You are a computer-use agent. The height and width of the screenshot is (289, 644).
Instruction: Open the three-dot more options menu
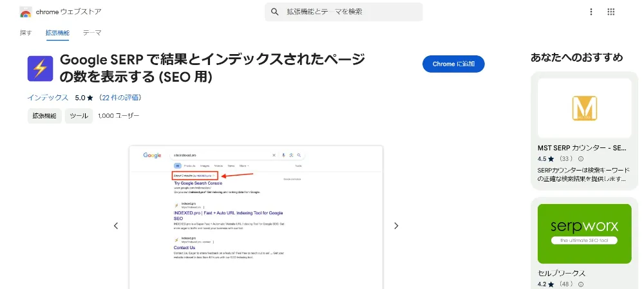coord(591,12)
